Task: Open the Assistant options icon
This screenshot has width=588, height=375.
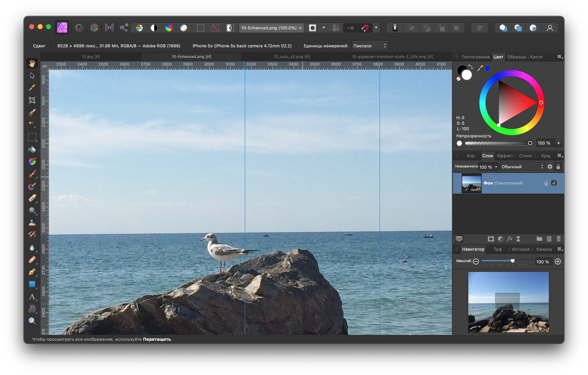Action: (395, 28)
